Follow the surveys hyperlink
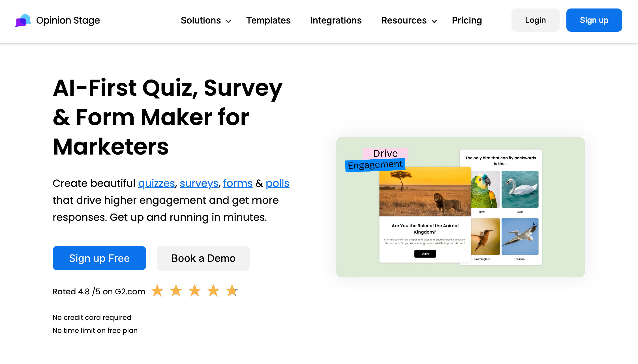 (199, 183)
